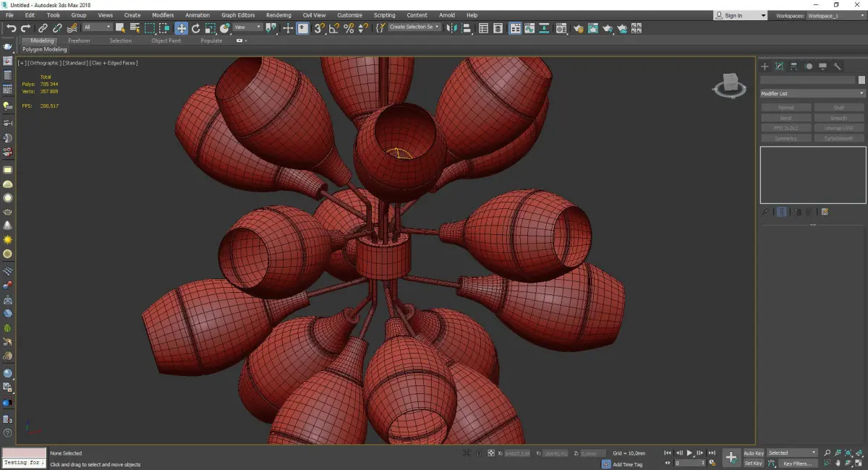Click the Mirror tool icon
The image size is (868, 470).
pos(452,28)
